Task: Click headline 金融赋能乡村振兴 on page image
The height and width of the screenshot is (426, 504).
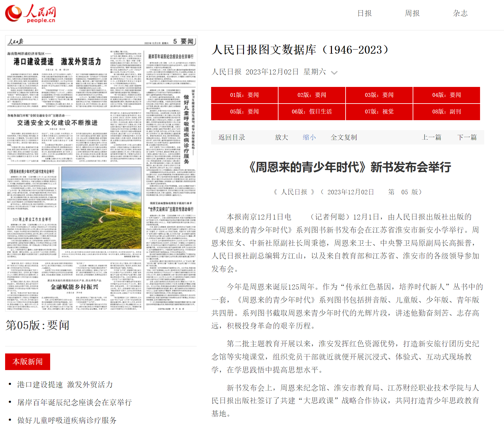Action: [74, 287]
